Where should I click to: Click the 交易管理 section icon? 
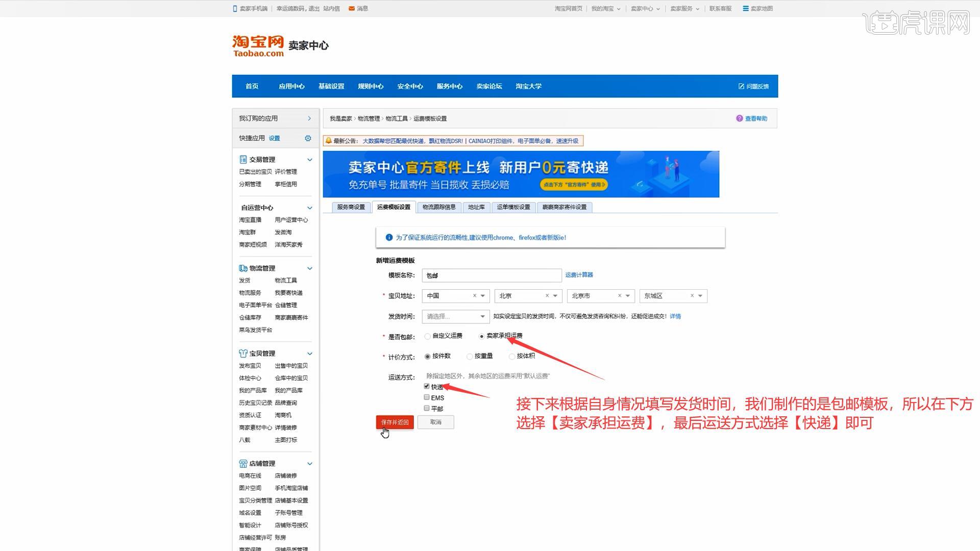tap(243, 160)
